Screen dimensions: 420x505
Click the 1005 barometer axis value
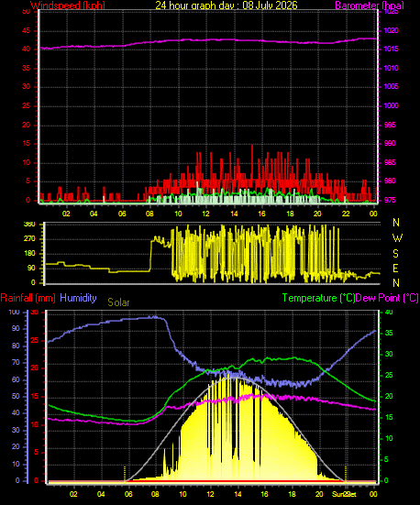coord(392,87)
